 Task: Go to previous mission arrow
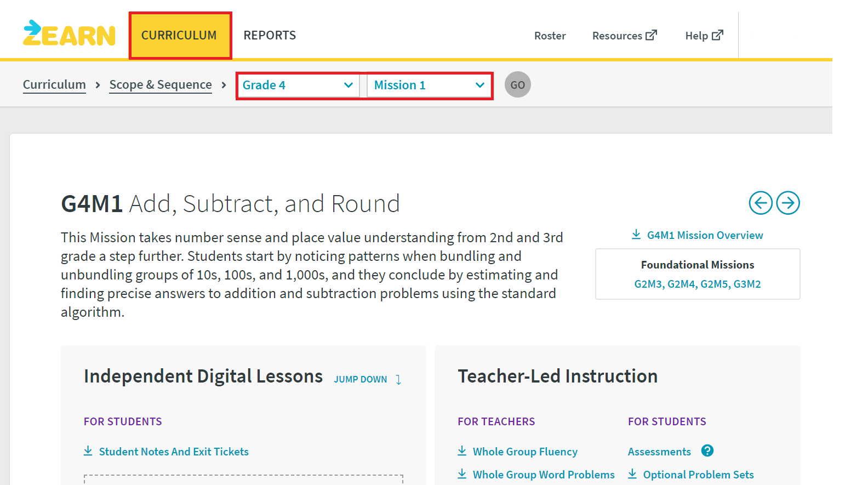761,203
